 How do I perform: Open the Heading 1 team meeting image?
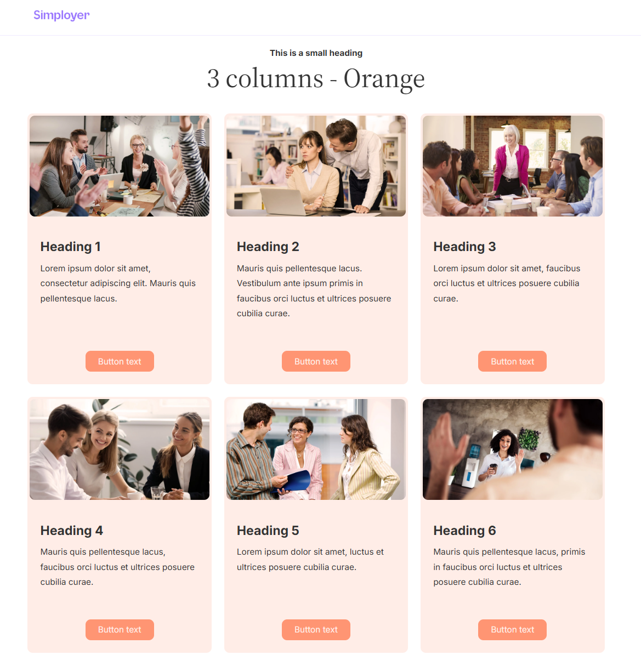coord(120,166)
